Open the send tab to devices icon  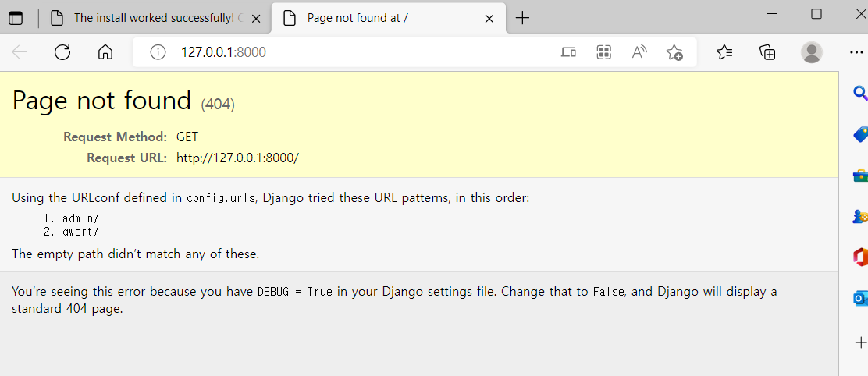pyautogui.click(x=568, y=52)
